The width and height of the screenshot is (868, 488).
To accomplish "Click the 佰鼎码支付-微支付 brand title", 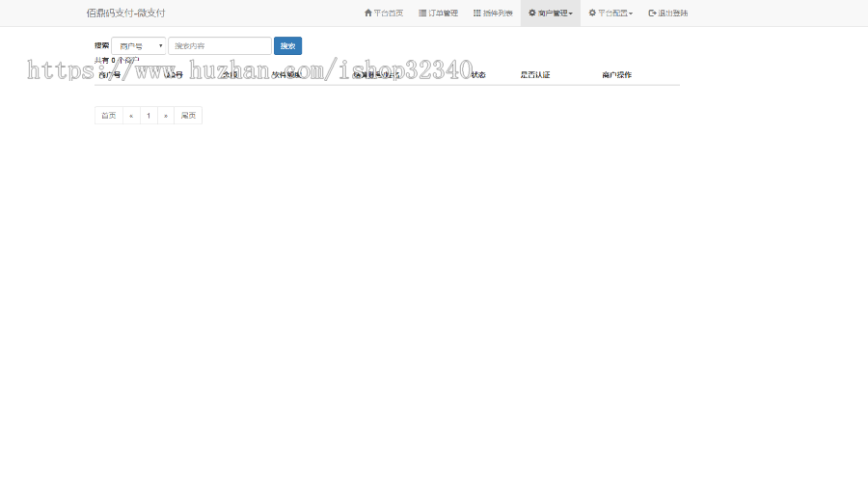I will pyautogui.click(x=125, y=13).
